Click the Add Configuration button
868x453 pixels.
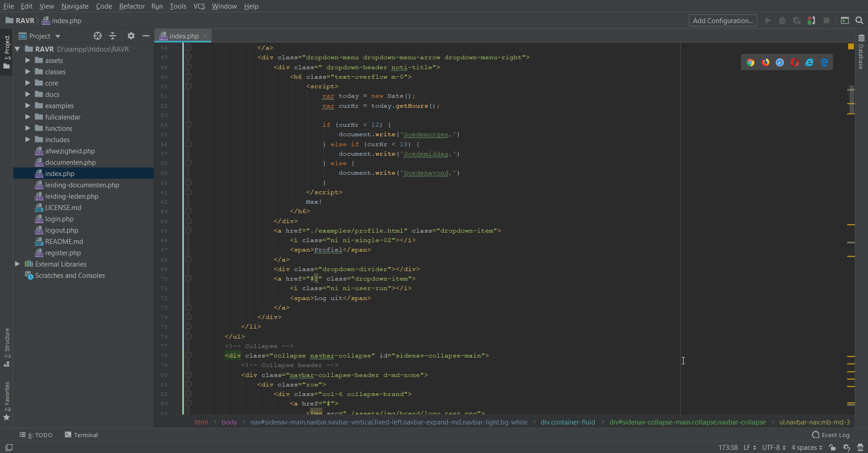722,20
